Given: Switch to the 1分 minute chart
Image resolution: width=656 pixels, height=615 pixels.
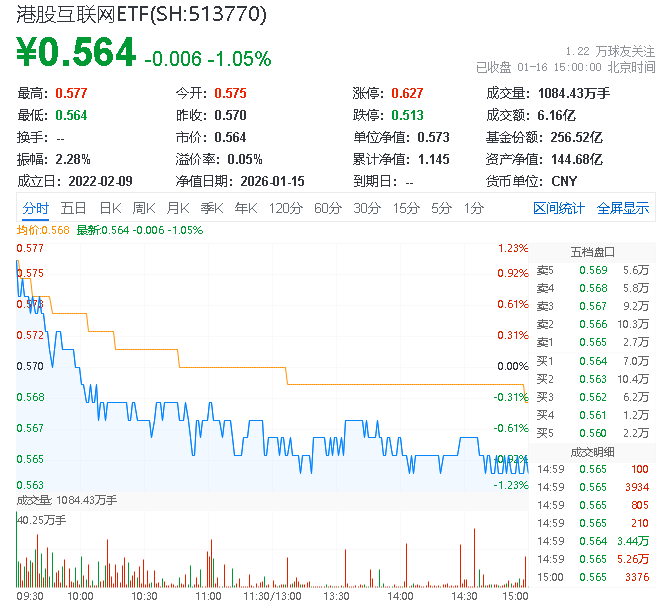Looking at the screenshot, I should pyautogui.click(x=473, y=208).
